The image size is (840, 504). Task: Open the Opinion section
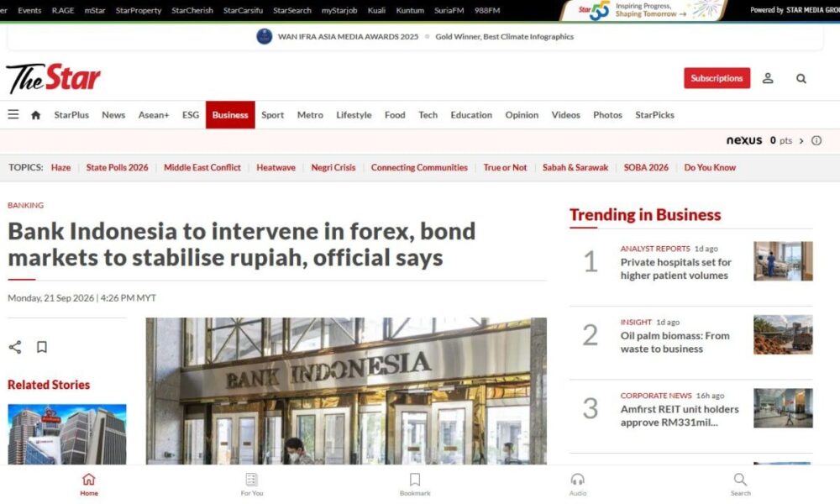(x=522, y=114)
